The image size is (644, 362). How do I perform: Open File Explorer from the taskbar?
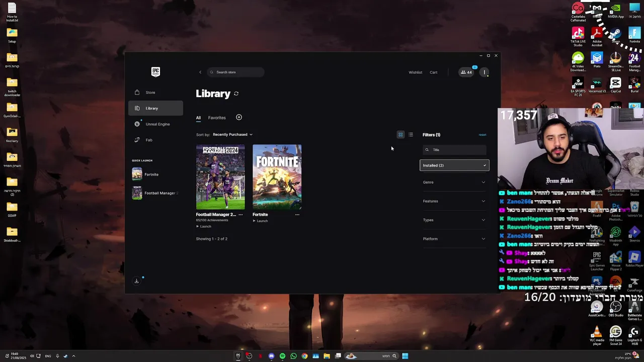point(327,356)
